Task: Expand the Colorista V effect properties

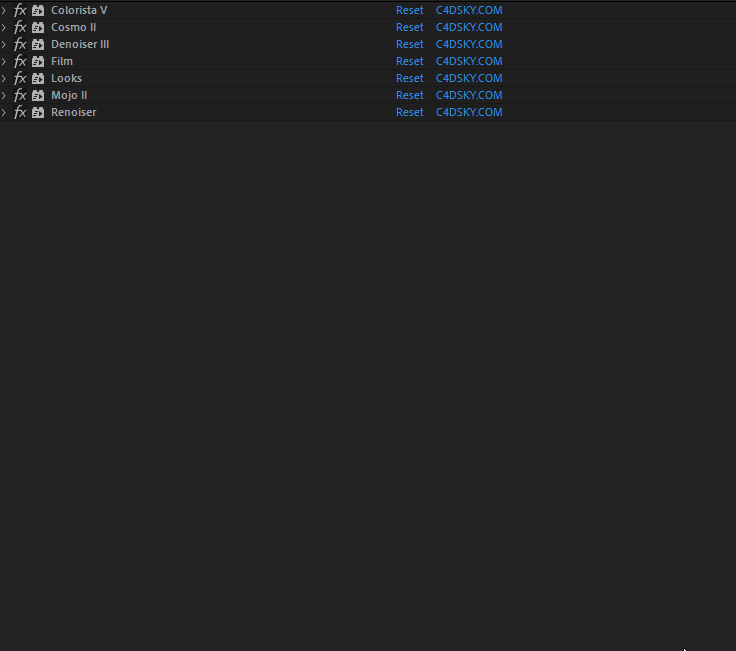Action: (4, 10)
